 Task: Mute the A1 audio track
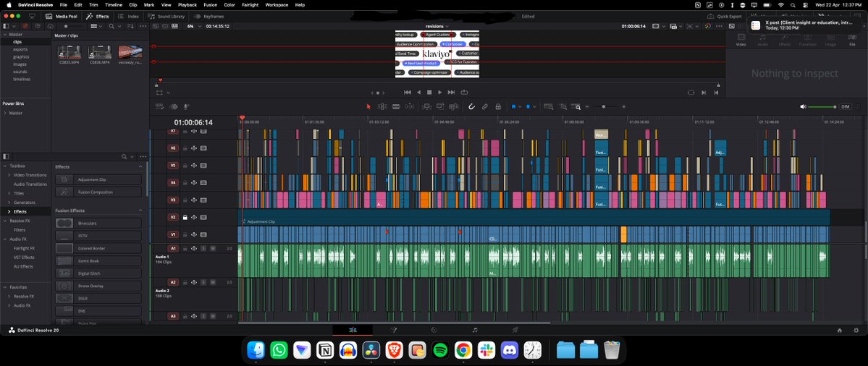[x=213, y=249]
